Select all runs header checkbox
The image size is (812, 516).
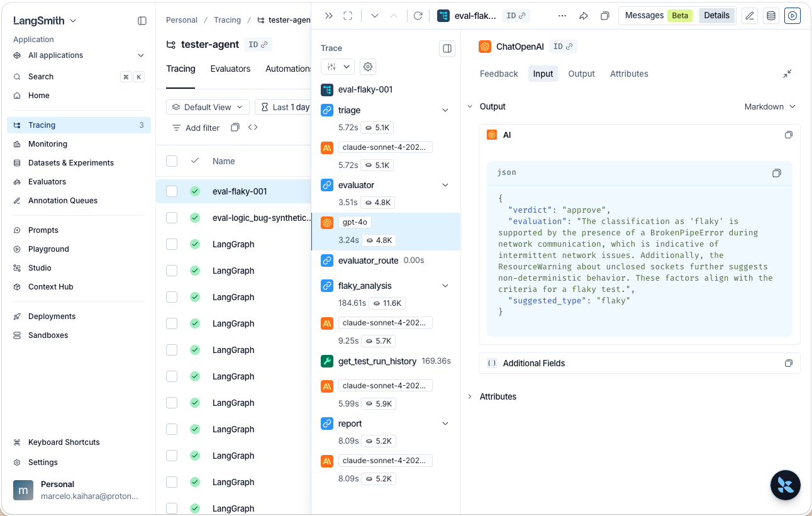coord(172,161)
